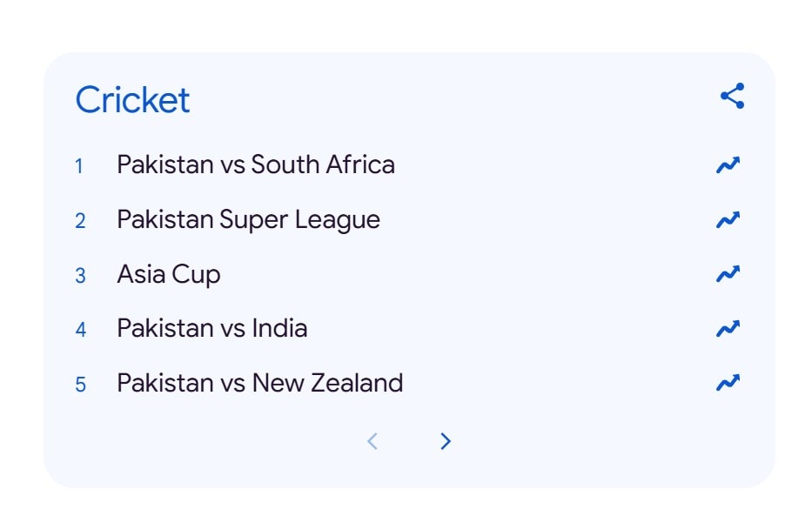Viewport: 812px width, 523px height.
Task: Click the trending icon beside Pakistan vs India
Action: pos(728,328)
